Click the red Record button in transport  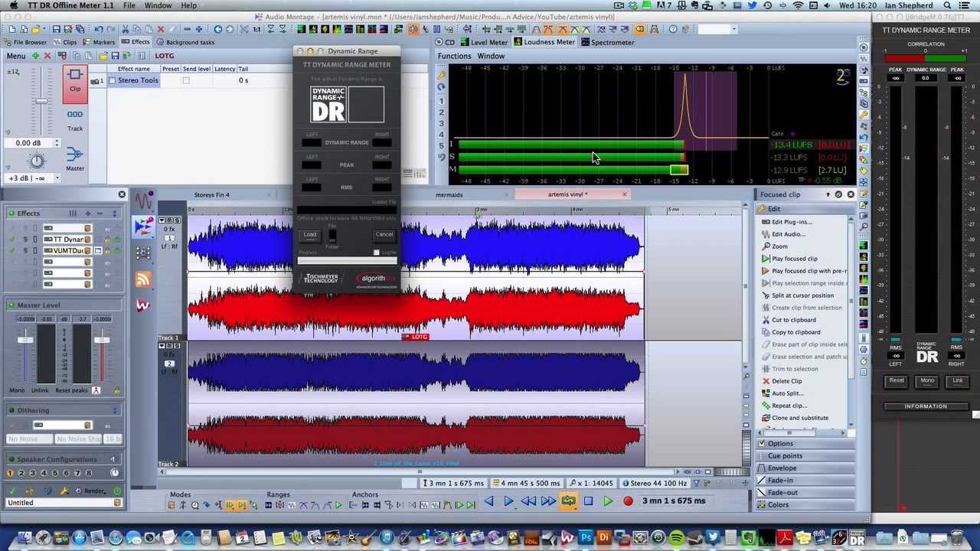628,501
